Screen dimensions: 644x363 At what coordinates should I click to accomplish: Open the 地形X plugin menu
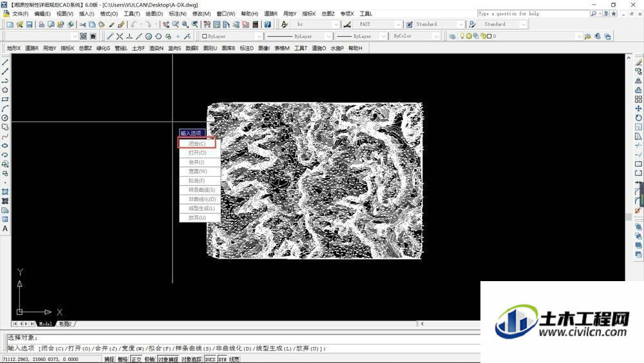14,48
